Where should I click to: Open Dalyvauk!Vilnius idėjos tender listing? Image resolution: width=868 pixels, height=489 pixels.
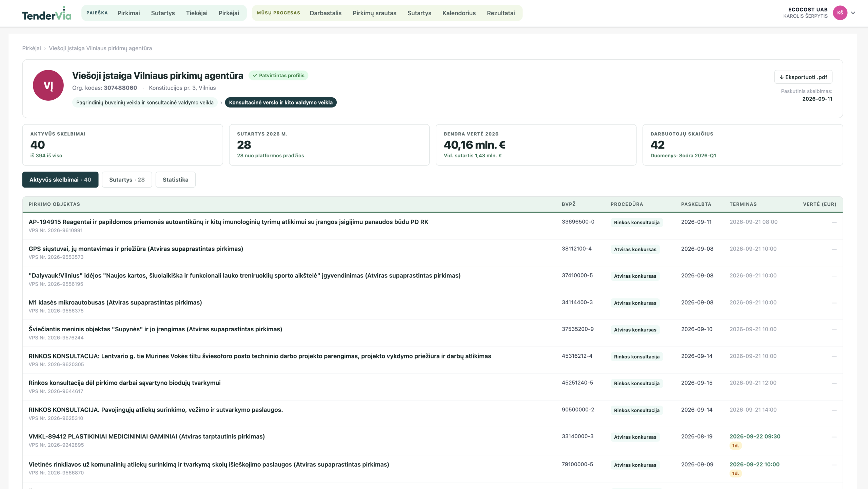point(433,279)
